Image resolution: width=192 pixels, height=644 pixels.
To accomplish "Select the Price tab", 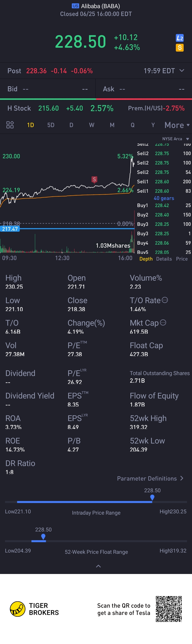I will pyautogui.click(x=182, y=259).
